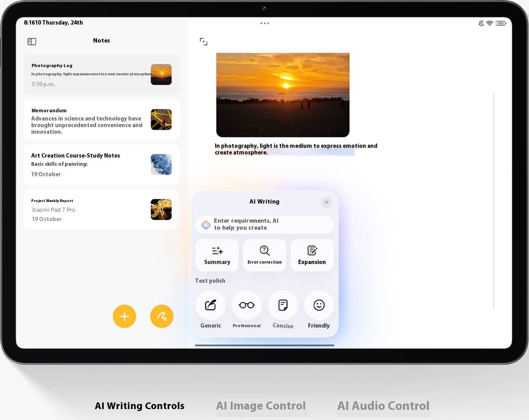Close the AI Writing panel
Viewport: 529px width, 420px height.
tap(327, 202)
